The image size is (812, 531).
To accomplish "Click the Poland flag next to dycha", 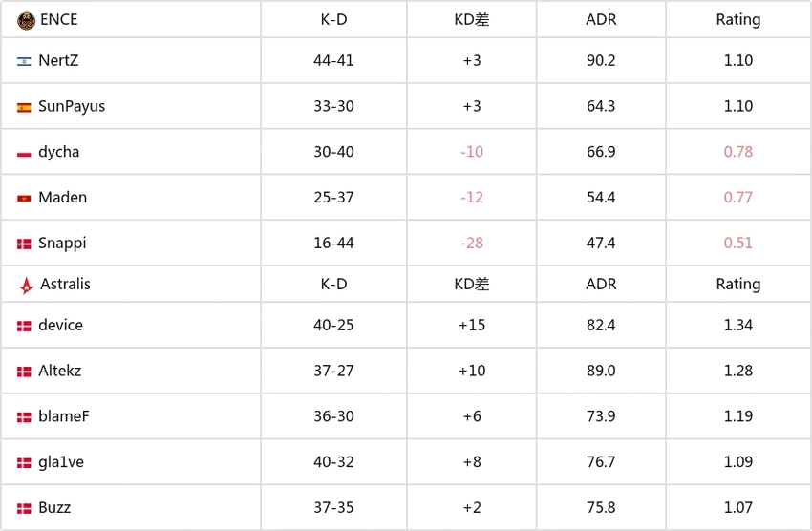I will pos(24,153).
